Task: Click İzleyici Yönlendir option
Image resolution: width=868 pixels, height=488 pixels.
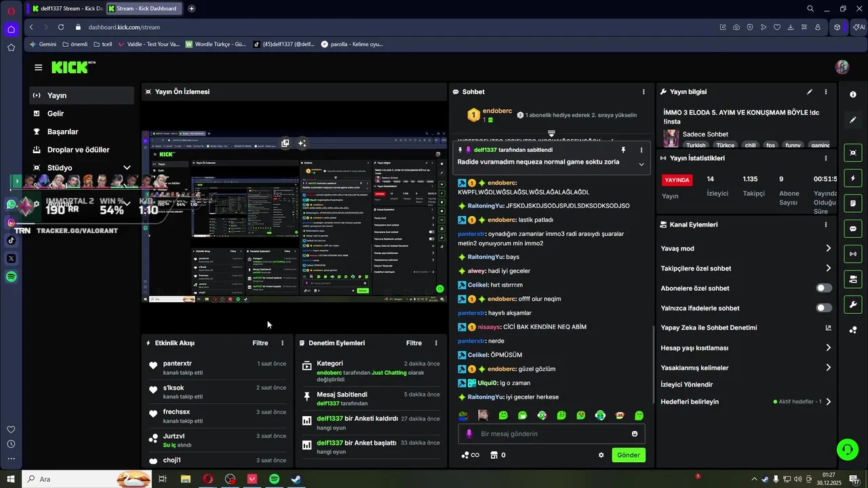Action: (x=686, y=384)
